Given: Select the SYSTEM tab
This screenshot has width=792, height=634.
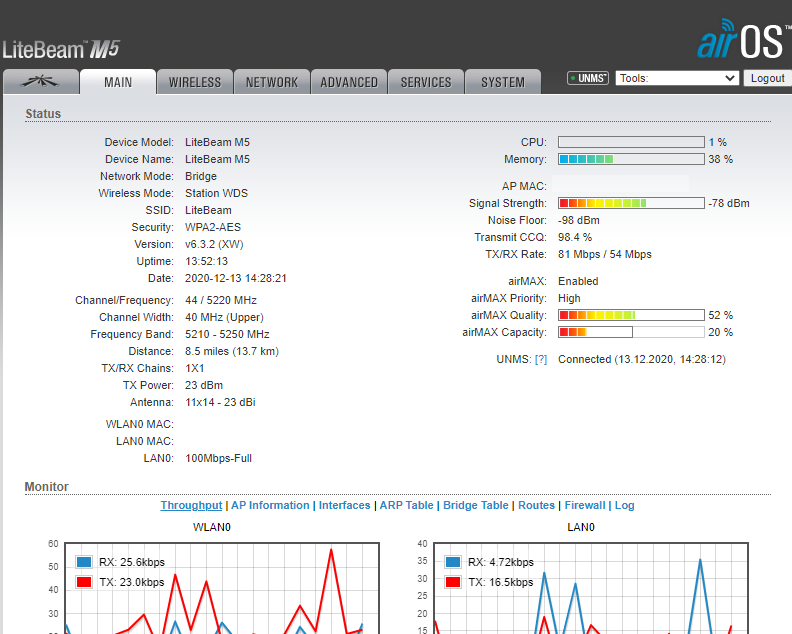Looking at the screenshot, I should pyautogui.click(x=503, y=82).
